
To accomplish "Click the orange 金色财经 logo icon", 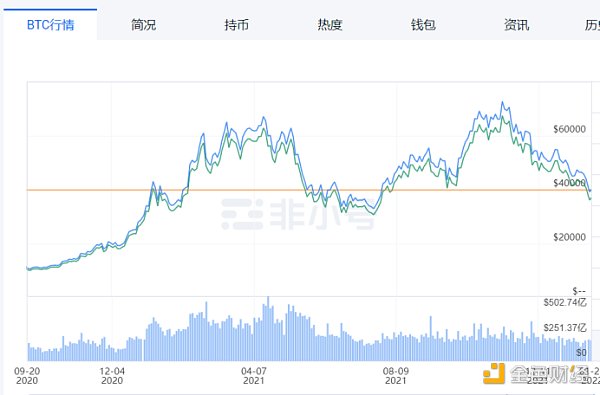I will coord(494,374).
